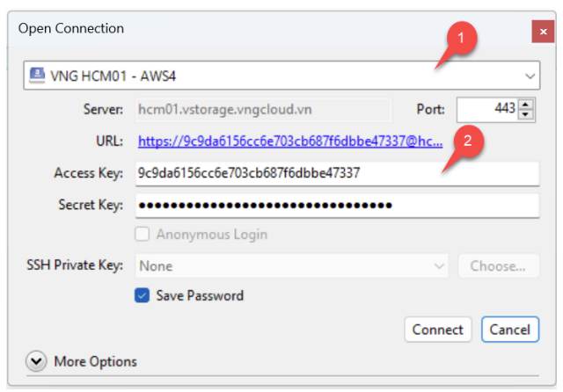
Task: Open the VNG HCM01 - AWS4 profile dropdown
Action: tap(530, 76)
